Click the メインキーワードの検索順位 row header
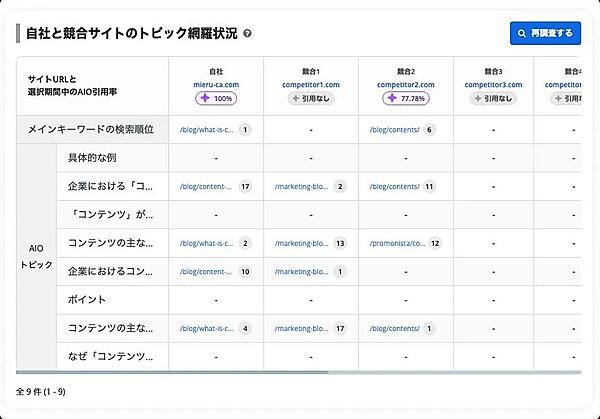 [93, 130]
